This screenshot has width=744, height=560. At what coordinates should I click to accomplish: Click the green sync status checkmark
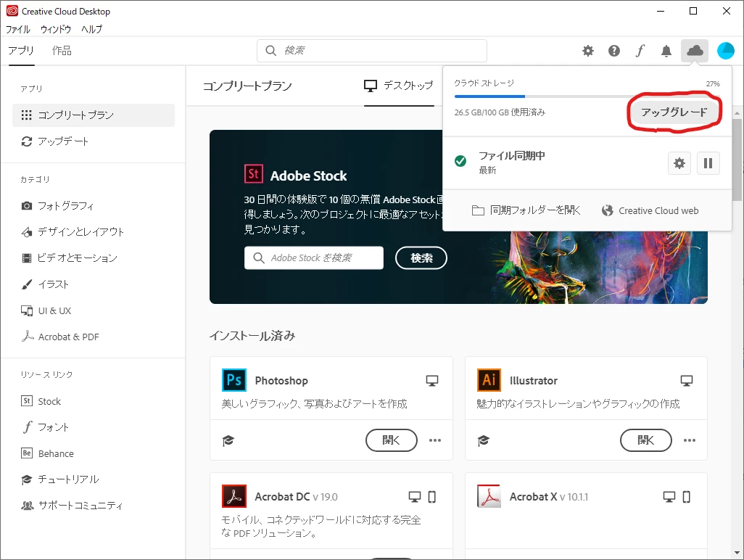point(460,161)
